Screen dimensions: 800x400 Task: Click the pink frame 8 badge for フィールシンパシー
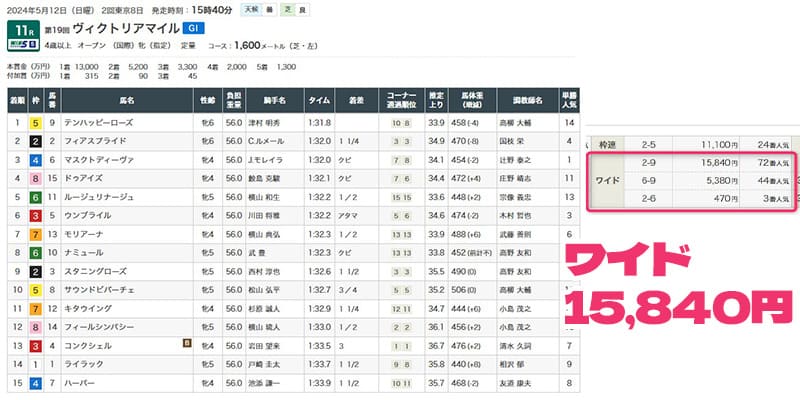pyautogui.click(x=35, y=327)
